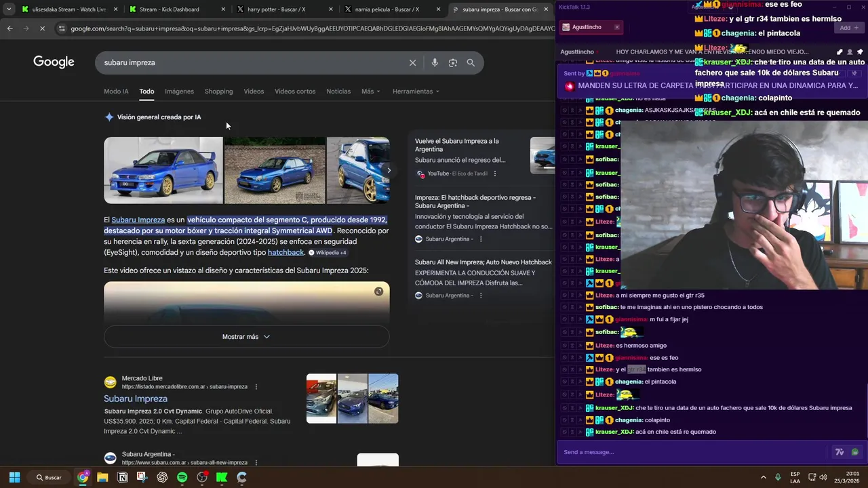Clear the Google search box text
This screenshot has width=868, height=488.
tap(412, 62)
